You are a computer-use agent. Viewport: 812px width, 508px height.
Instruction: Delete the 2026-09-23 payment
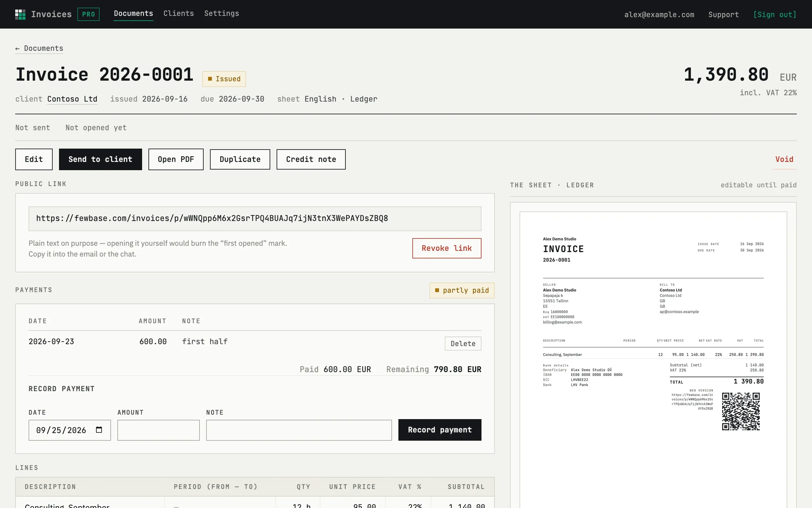[x=463, y=343]
